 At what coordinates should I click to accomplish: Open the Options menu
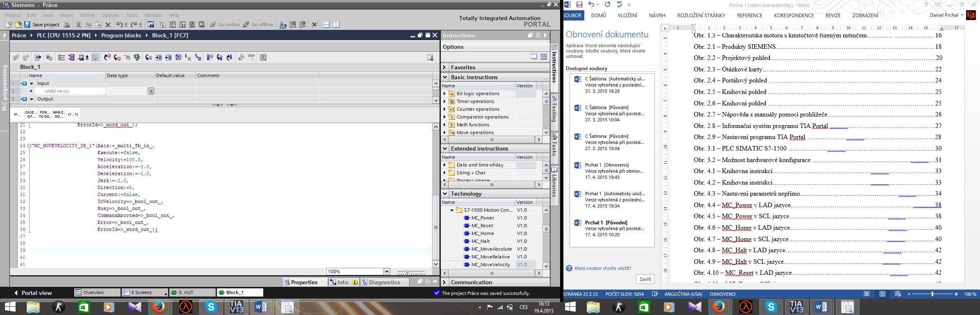pos(110,15)
